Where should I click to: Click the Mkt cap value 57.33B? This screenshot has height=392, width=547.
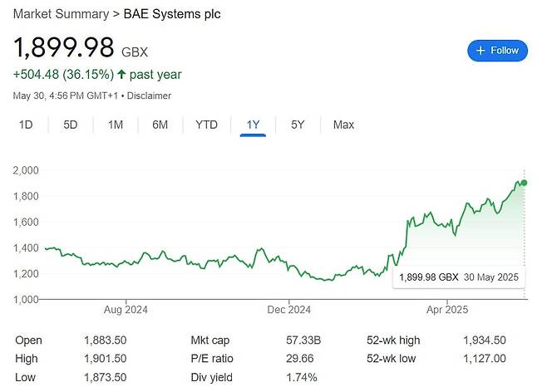(x=300, y=341)
